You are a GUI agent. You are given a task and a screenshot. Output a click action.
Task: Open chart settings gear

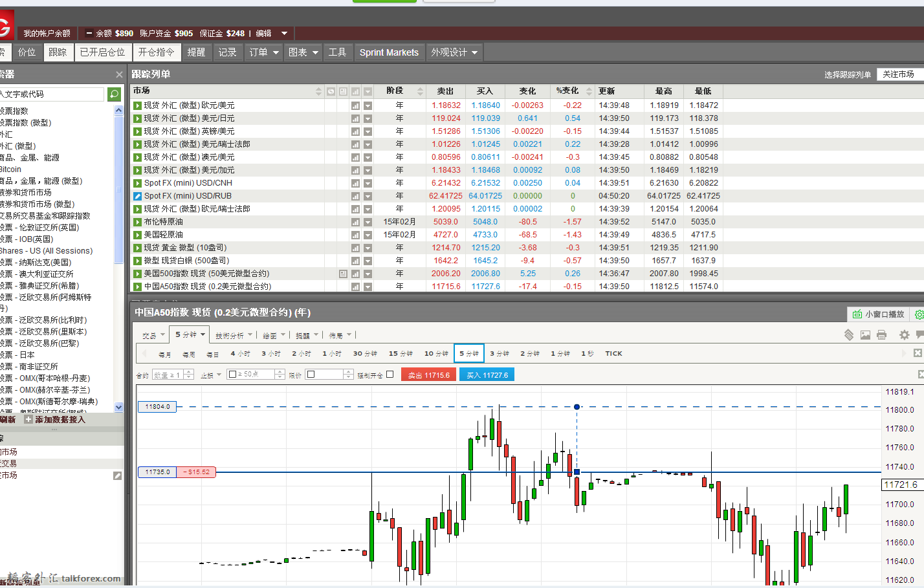[905, 335]
